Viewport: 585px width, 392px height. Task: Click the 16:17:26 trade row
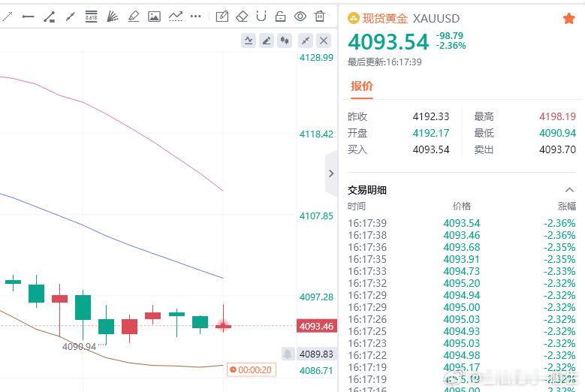462,319
